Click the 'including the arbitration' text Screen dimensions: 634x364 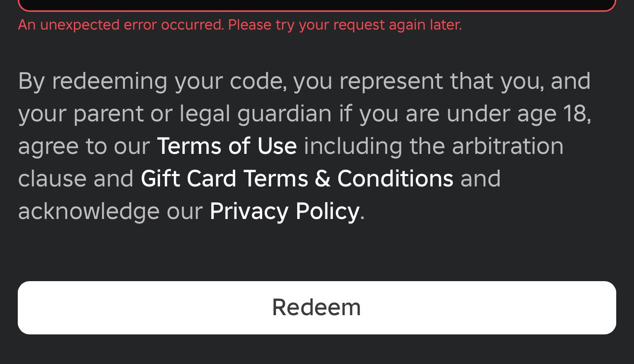[433, 146]
